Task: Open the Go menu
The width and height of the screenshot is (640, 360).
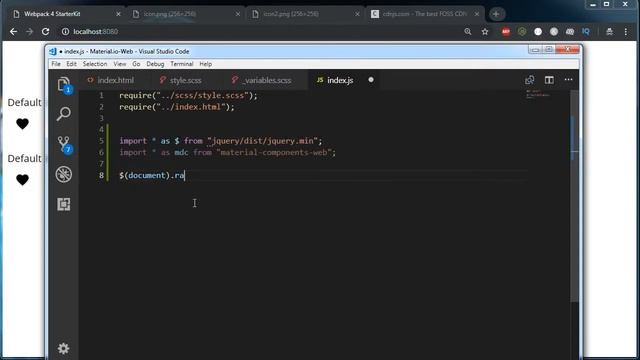Action: click(x=136, y=64)
